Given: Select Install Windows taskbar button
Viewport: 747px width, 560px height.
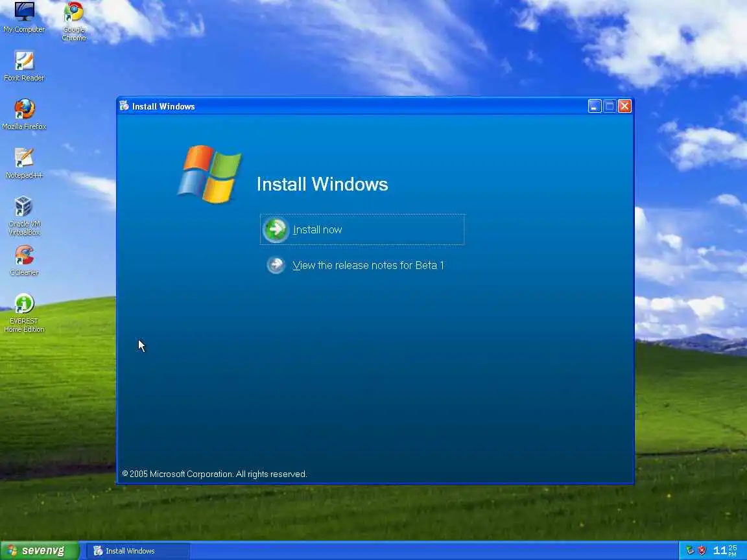Looking at the screenshot, I should (x=138, y=551).
